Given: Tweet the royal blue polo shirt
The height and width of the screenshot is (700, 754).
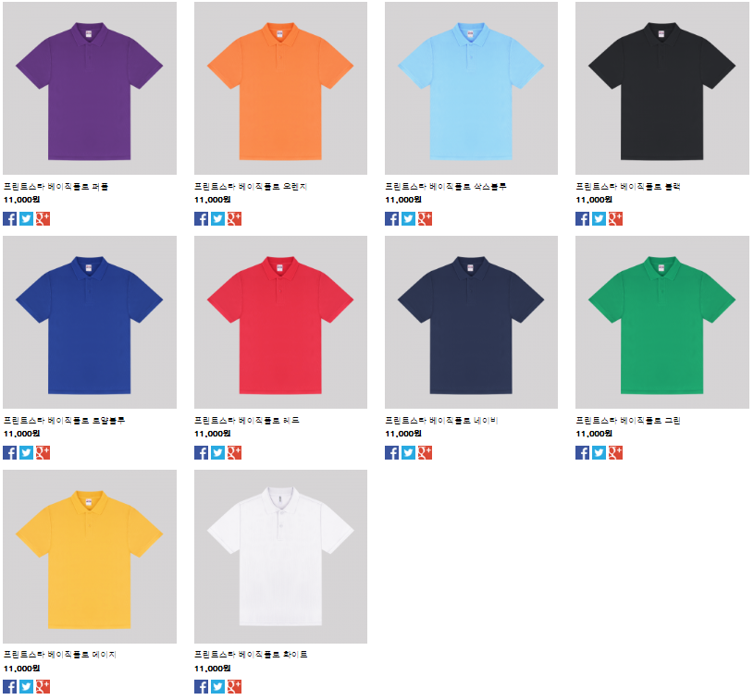Looking at the screenshot, I should point(27,453).
